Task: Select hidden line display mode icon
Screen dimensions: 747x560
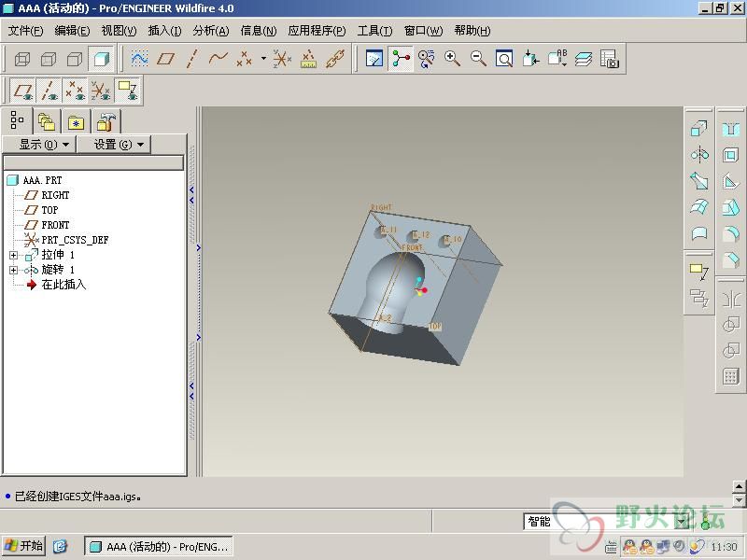Action: coord(49,59)
